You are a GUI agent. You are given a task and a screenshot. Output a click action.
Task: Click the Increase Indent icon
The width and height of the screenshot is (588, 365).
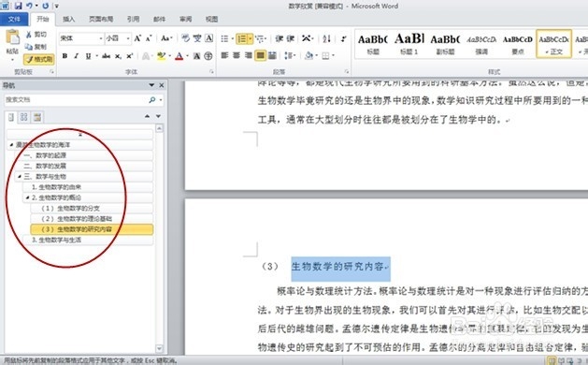291,38
